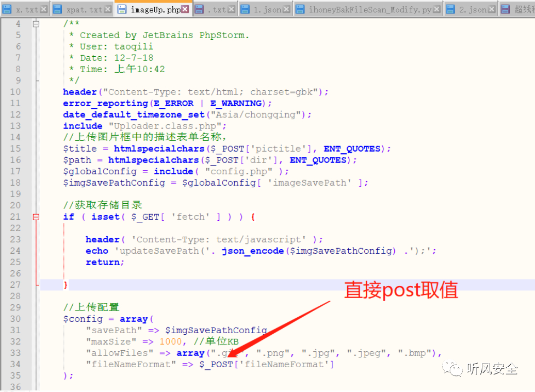
Task: Click the disk icon on ihoneyBakFileScan_Modify.py tab
Action: (300, 10)
